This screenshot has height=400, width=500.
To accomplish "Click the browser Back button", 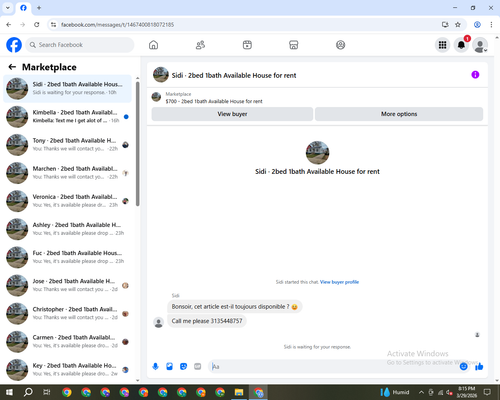I will click(9, 25).
